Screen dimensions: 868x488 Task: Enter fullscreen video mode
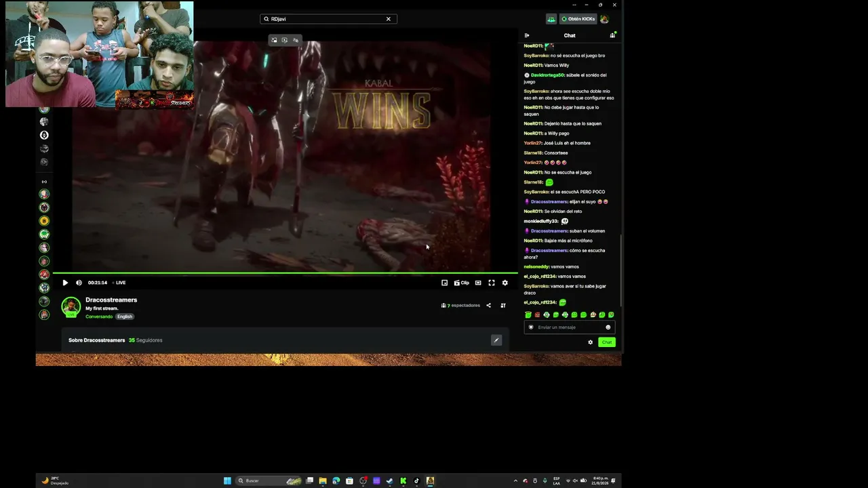click(x=492, y=283)
